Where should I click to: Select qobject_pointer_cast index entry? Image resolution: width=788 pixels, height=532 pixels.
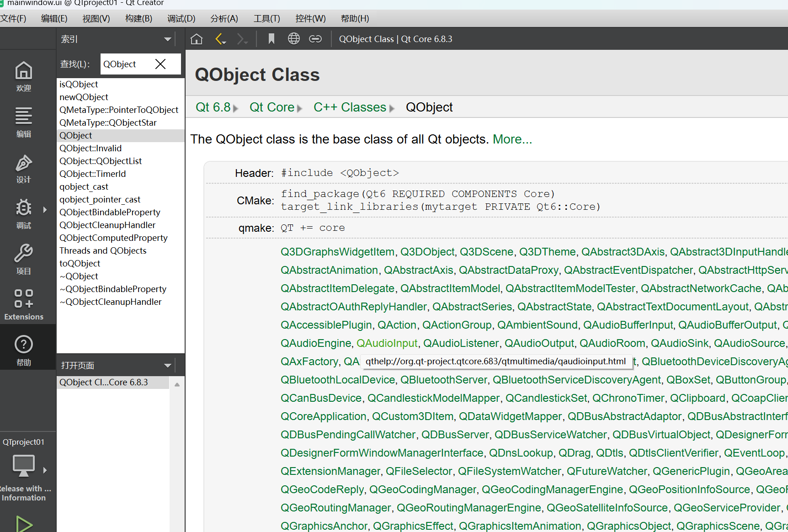tap(121, 199)
